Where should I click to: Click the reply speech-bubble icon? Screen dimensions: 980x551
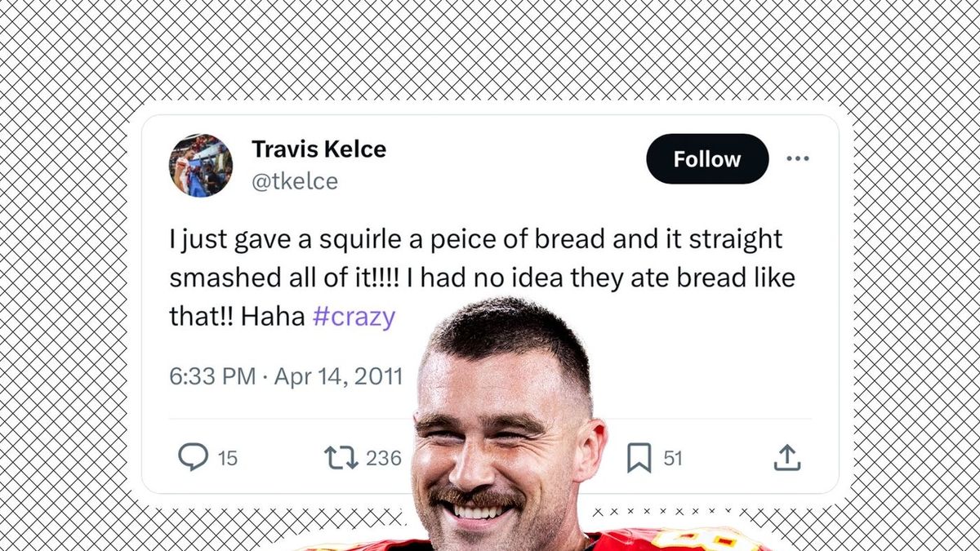tap(194, 457)
